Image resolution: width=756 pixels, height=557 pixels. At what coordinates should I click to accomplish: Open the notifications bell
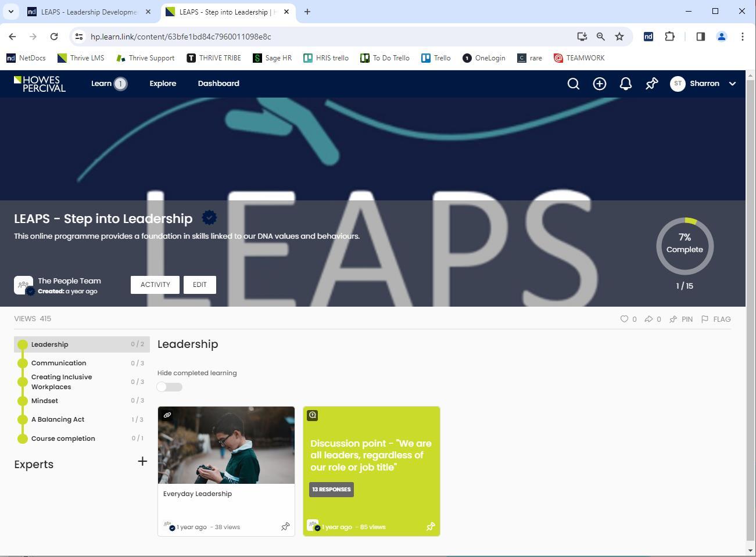tap(625, 84)
